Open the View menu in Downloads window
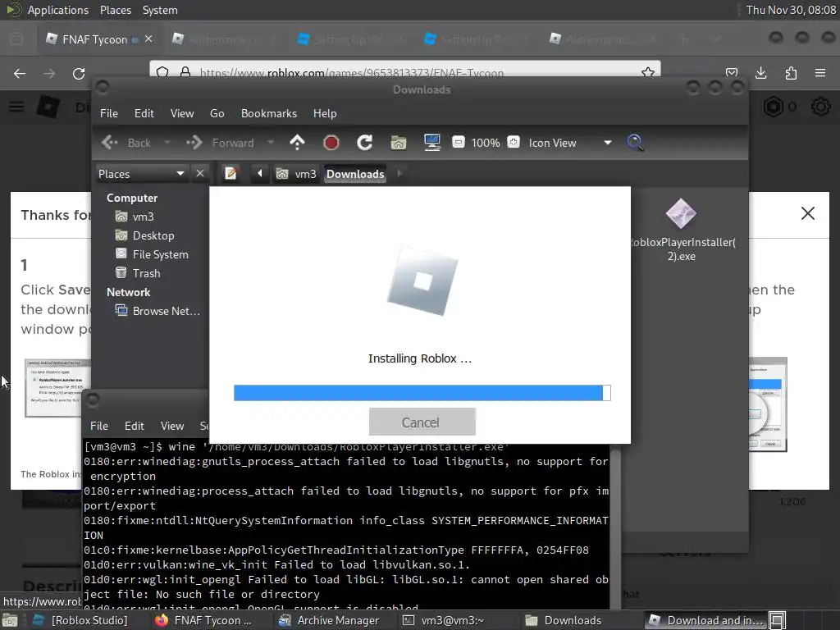840x630 pixels. click(x=182, y=113)
